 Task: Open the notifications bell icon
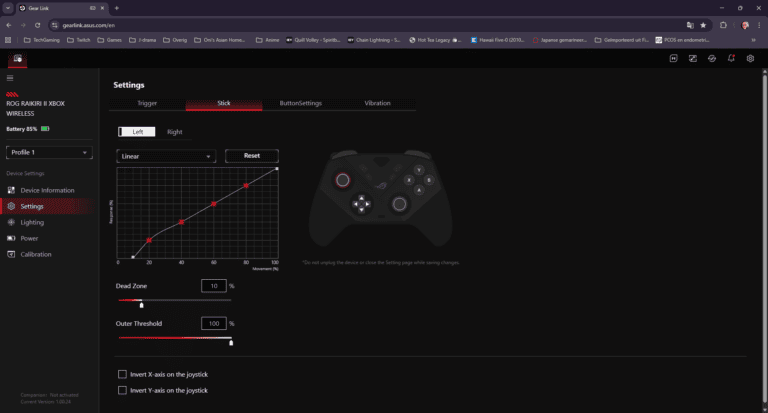click(x=731, y=59)
